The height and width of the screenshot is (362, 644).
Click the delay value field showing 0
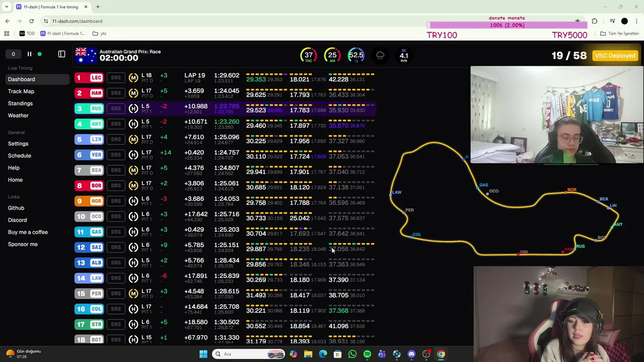pos(13,54)
